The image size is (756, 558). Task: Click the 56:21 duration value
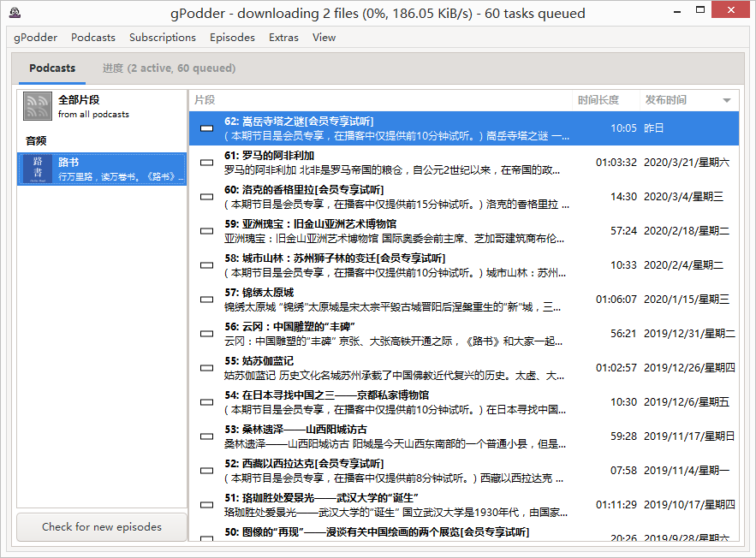(624, 334)
